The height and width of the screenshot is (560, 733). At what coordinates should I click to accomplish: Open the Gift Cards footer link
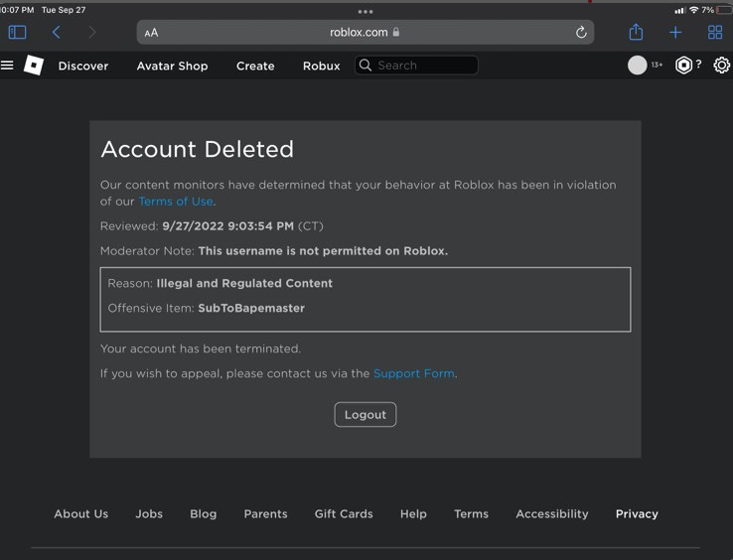[344, 513]
